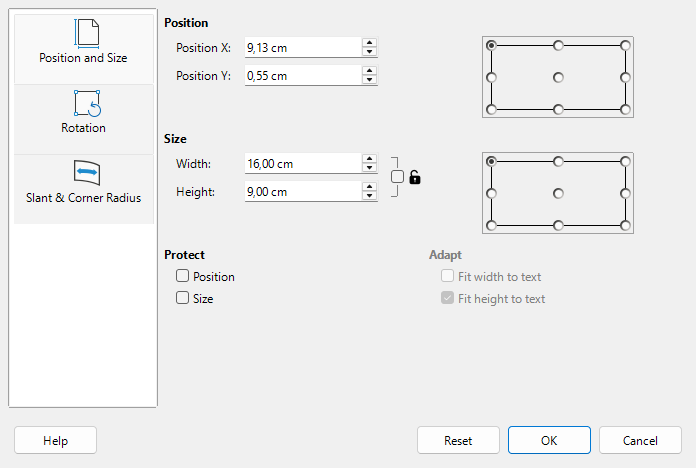Image resolution: width=696 pixels, height=468 pixels.
Task: Select bottom-right base point in Position grid
Action: click(625, 109)
